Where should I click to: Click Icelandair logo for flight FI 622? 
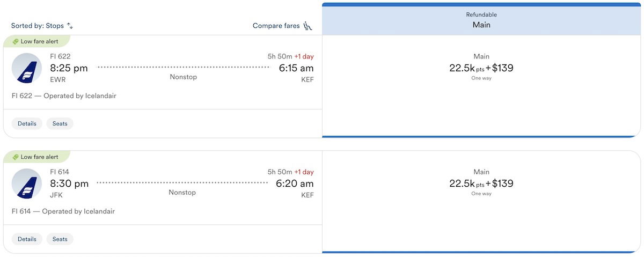pyautogui.click(x=27, y=68)
